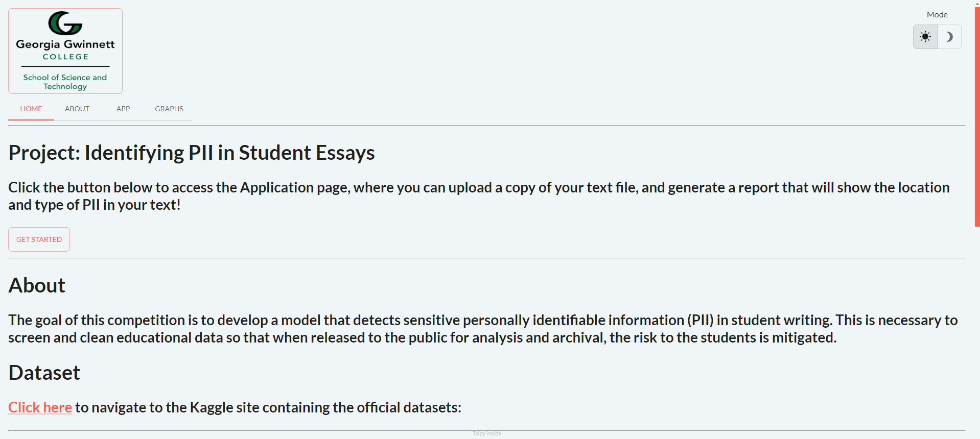
Task: Click the Georgia Gwinnett College logo
Action: point(65,51)
